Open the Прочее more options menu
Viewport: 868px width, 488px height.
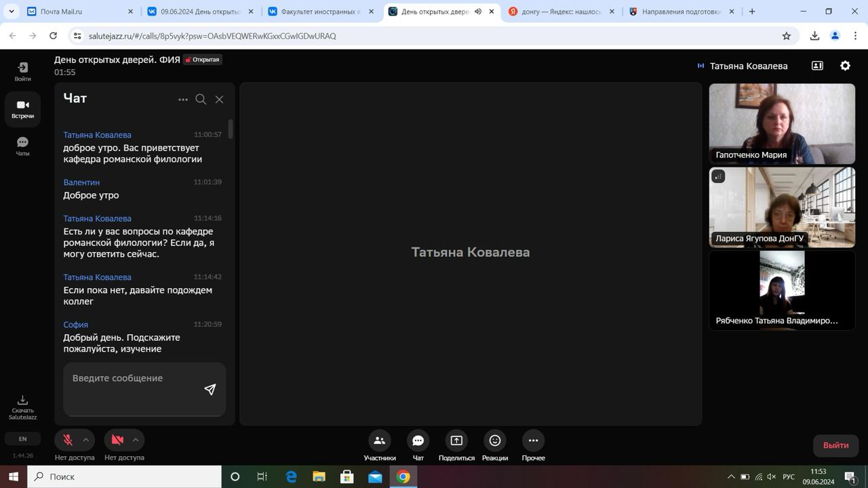click(533, 441)
